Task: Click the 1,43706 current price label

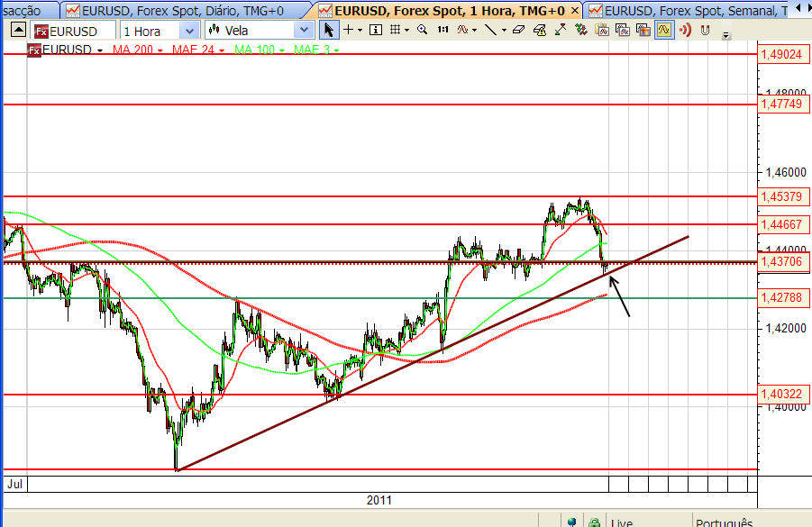Action: click(x=782, y=262)
